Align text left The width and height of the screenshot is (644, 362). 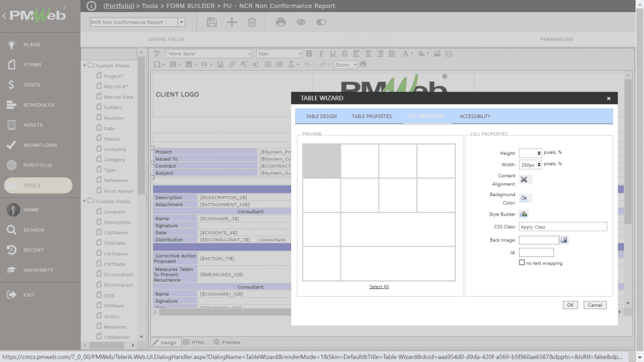(x=356, y=53)
